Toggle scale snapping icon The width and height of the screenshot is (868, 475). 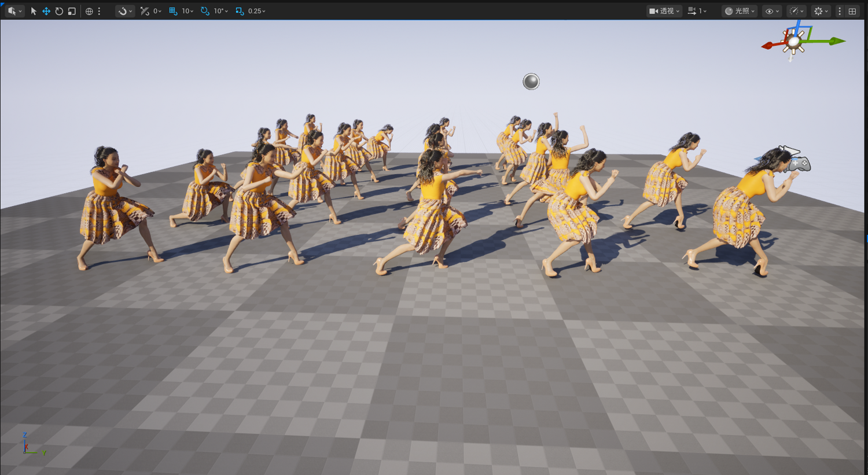tap(240, 11)
